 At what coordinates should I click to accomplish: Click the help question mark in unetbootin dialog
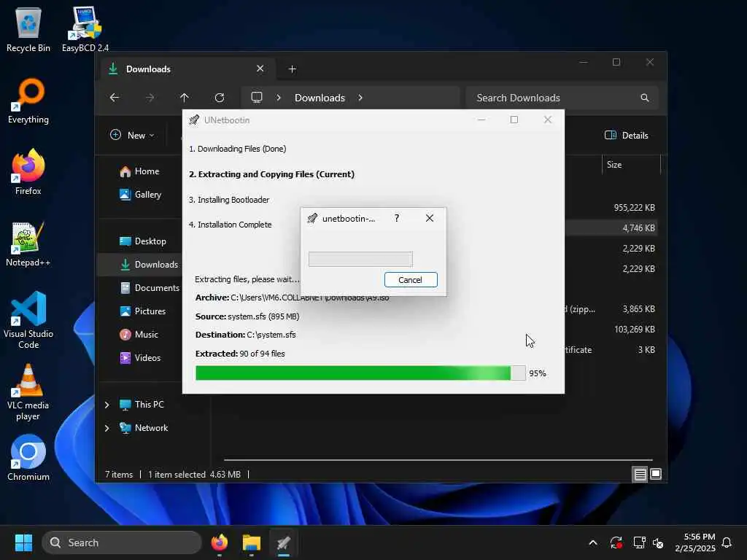coord(396,218)
